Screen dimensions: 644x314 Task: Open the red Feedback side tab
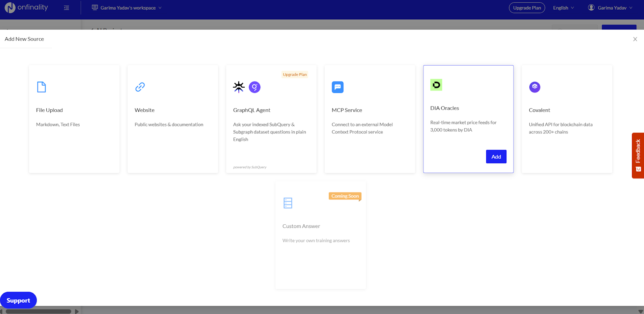(638, 155)
